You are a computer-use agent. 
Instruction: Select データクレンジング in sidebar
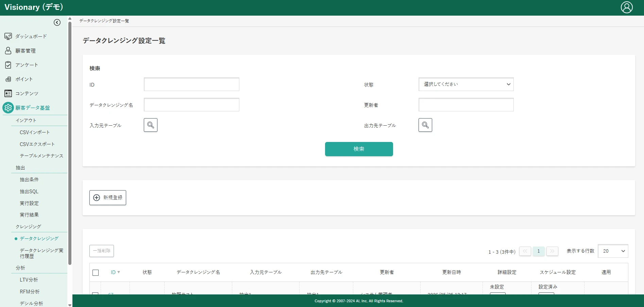coord(39,239)
